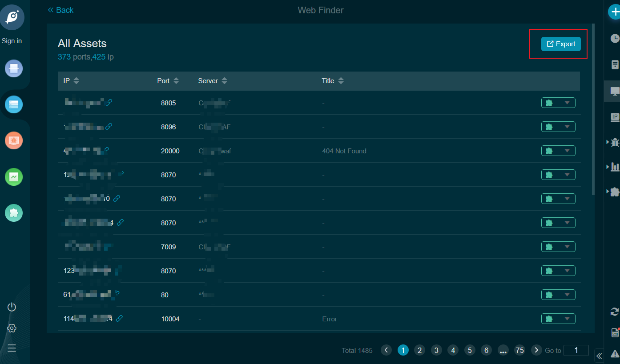The width and height of the screenshot is (620, 364).
Task: Select the monitor icon in right sidebar
Action: (615, 91)
